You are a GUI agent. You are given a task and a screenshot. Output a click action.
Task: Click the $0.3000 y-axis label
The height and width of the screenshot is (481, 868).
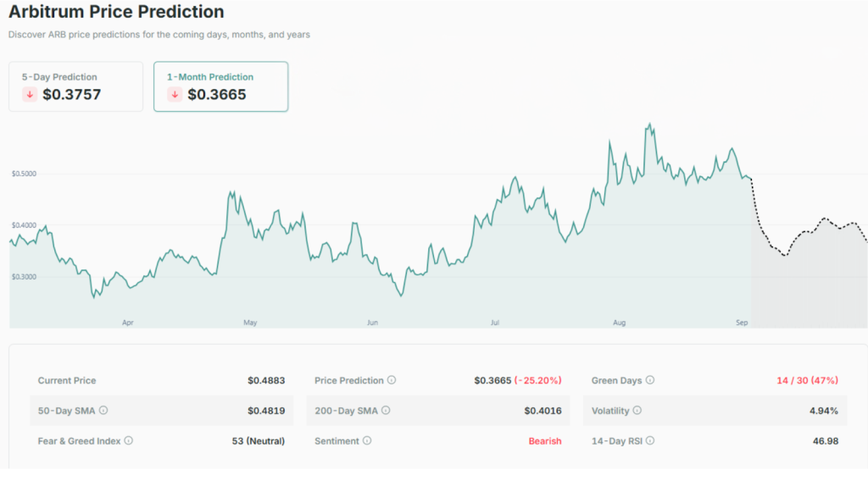[24, 276]
